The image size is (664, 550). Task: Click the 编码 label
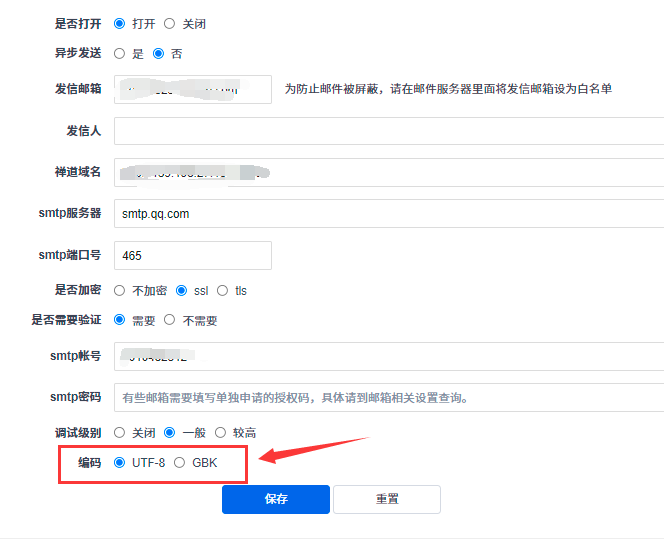tap(89, 463)
